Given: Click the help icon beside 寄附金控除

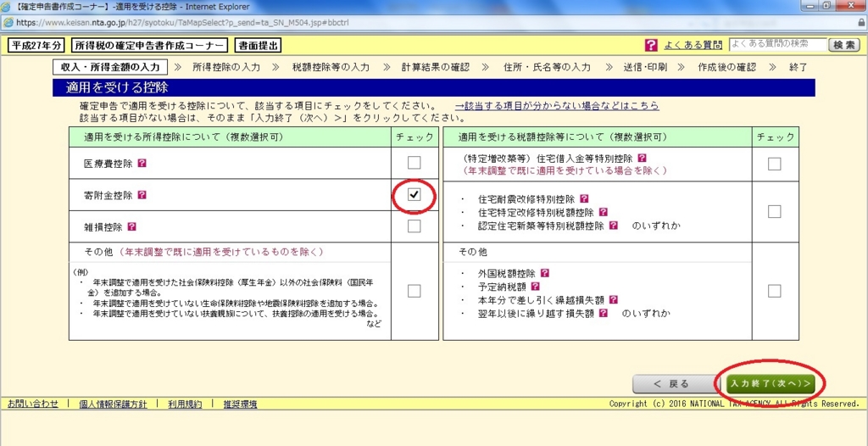Looking at the screenshot, I should coord(142,195).
